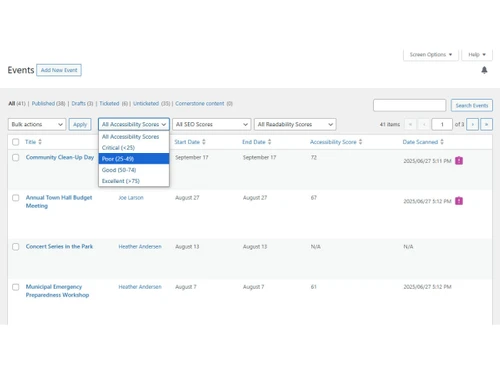
Task: Select the Concert Series in the Park checkbox
Action: (x=16, y=247)
